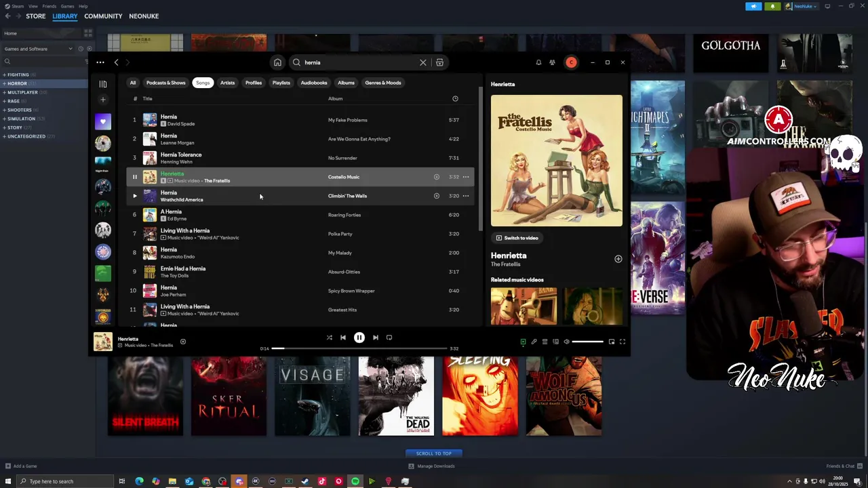
Task: Pause Henrietta from the track row
Action: 134,177
